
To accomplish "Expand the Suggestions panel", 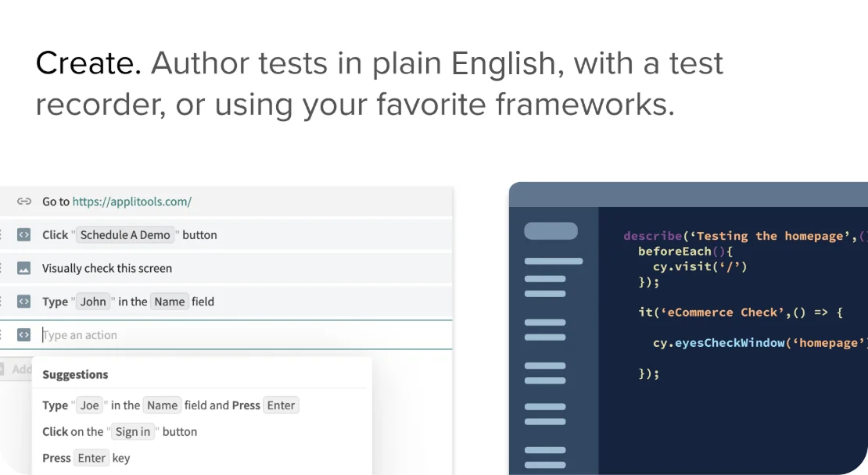I will tap(74, 374).
